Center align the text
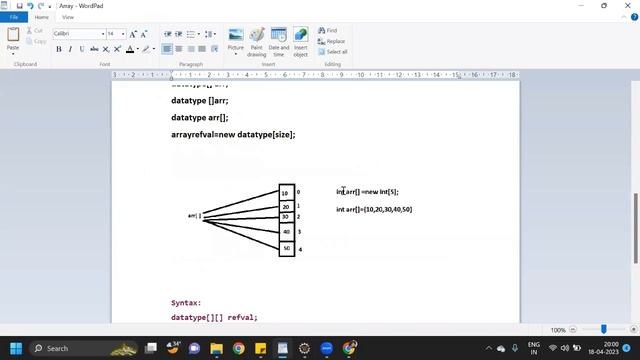Screen dimensions: 640x360 pyautogui.click(x=179, y=49)
